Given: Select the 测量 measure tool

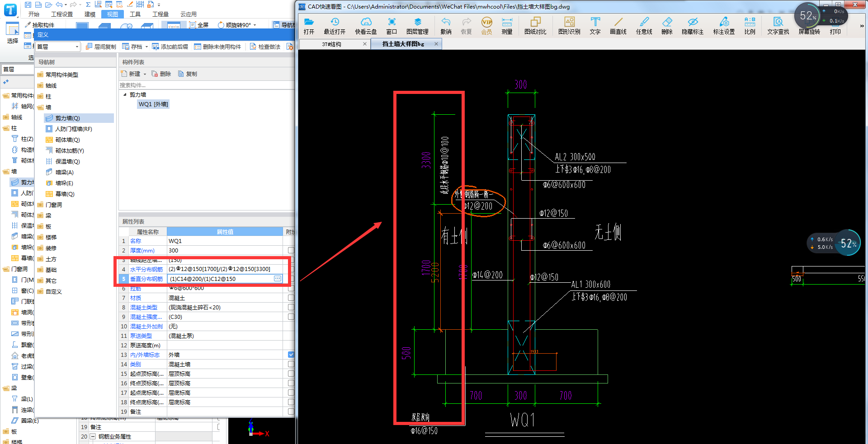Looking at the screenshot, I should (507, 26).
